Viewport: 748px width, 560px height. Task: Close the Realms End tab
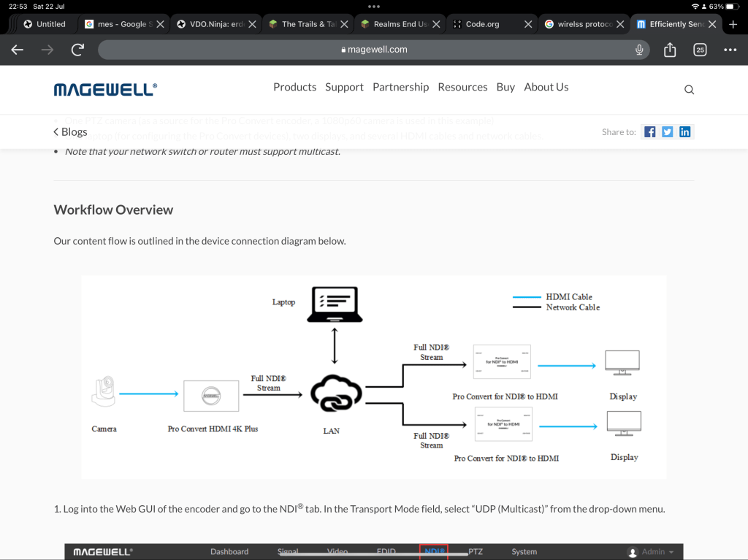click(x=436, y=24)
